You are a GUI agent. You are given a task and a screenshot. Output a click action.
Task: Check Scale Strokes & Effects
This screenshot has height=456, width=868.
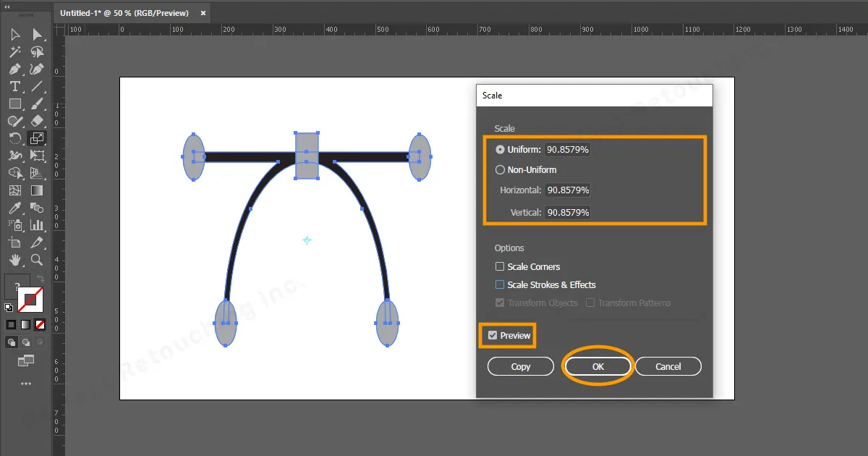pos(500,285)
